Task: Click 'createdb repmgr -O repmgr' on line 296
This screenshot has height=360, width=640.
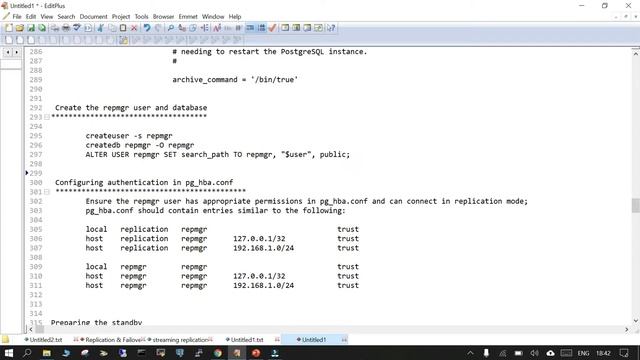Action: [140, 145]
